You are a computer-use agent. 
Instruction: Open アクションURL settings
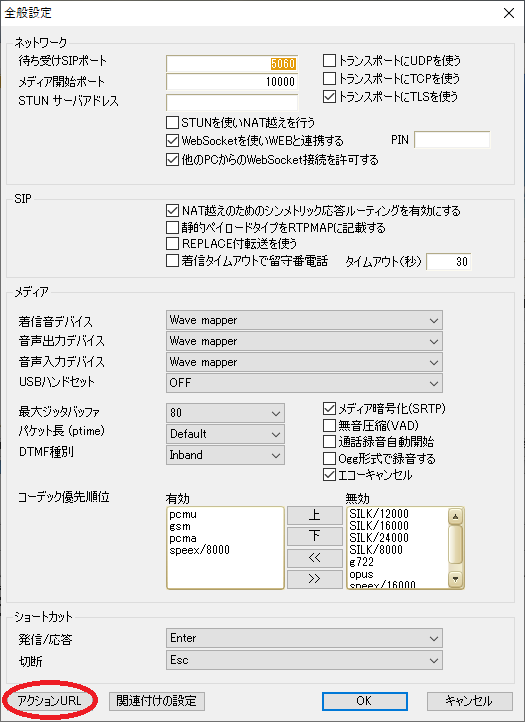tap(49, 701)
